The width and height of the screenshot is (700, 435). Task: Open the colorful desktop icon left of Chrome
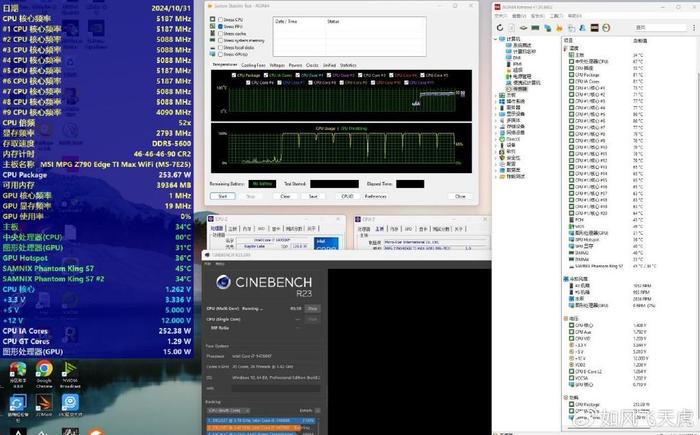click(18, 374)
